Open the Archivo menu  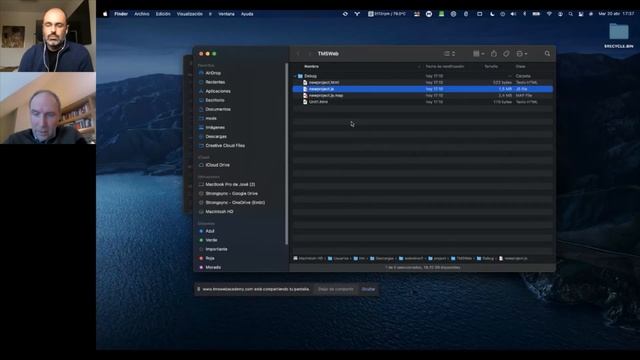142,14
